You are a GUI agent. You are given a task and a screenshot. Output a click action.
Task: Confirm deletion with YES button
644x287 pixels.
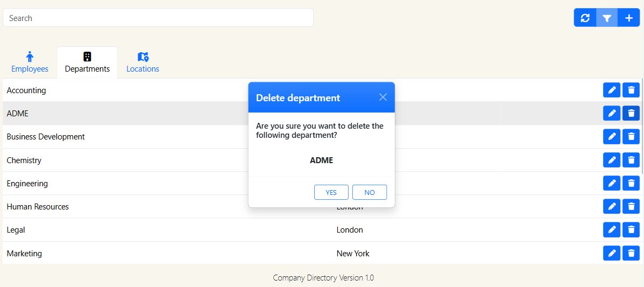pos(331,192)
